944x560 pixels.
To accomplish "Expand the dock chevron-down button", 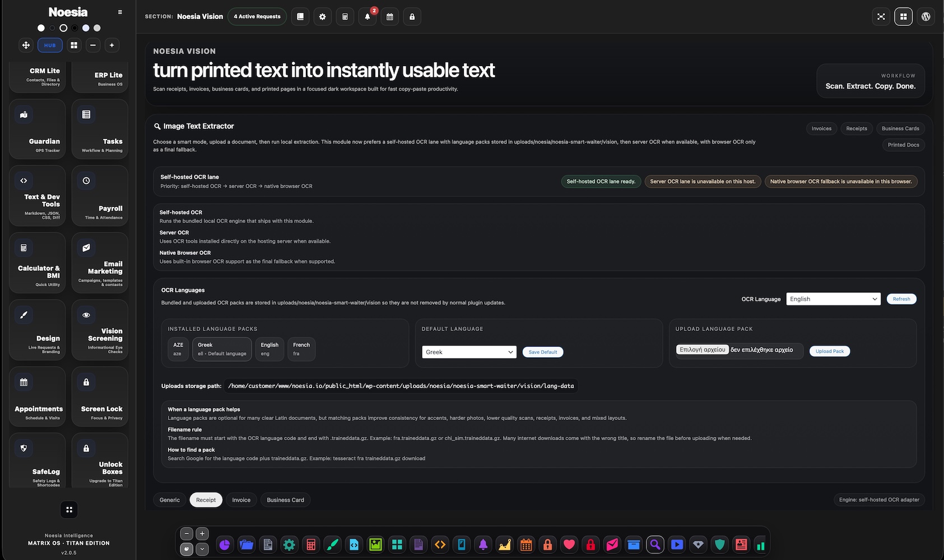I will tap(202, 549).
